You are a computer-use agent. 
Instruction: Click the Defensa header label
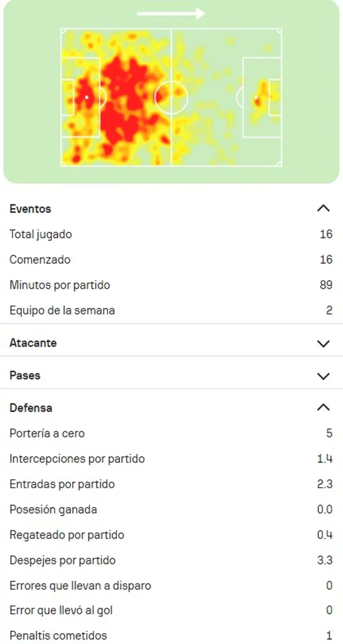point(31,408)
